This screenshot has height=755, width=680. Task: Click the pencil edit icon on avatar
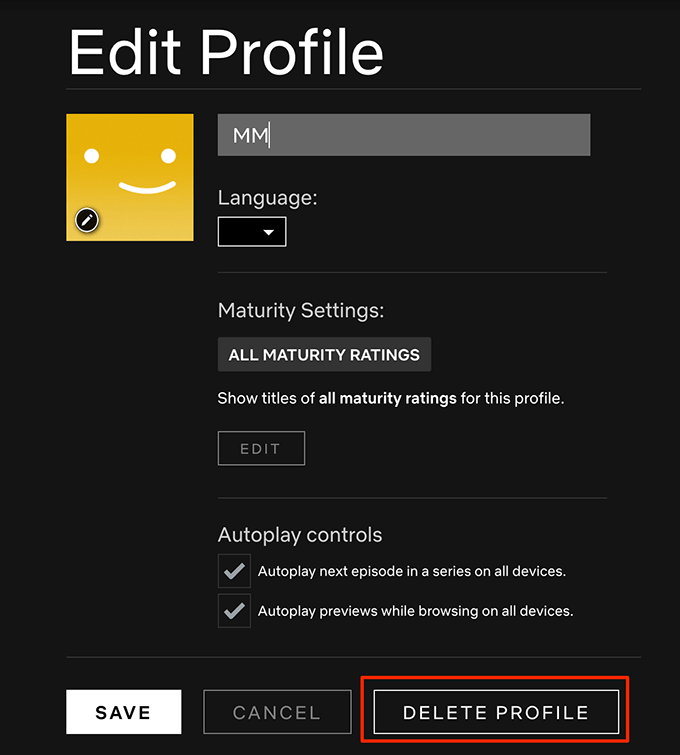[87, 220]
